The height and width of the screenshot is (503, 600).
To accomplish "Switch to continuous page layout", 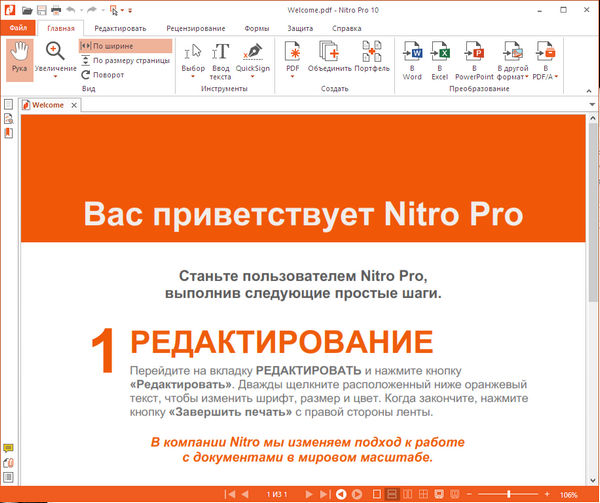I will 392,494.
